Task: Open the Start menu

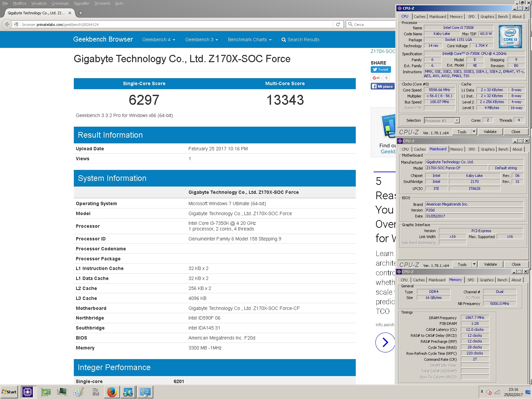Action: [9, 392]
